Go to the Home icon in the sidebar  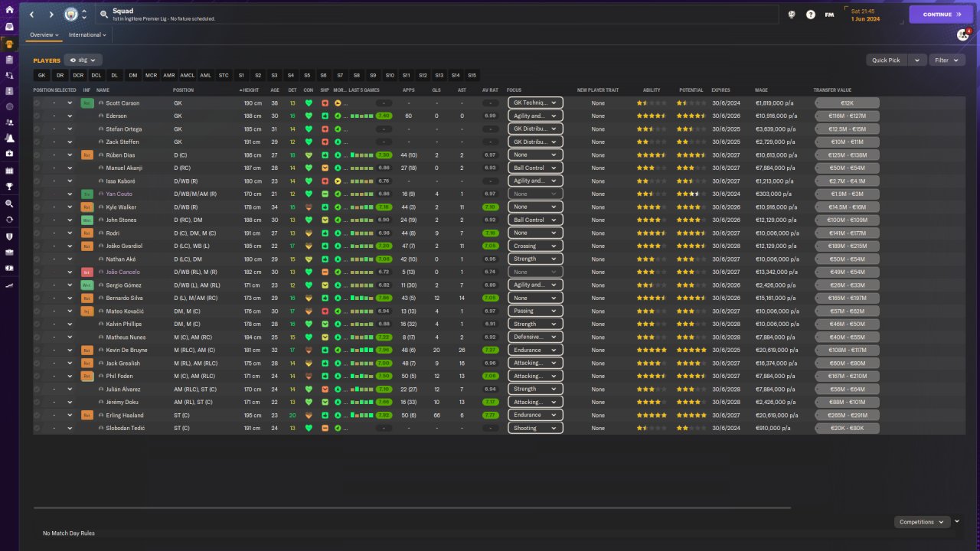click(9, 10)
